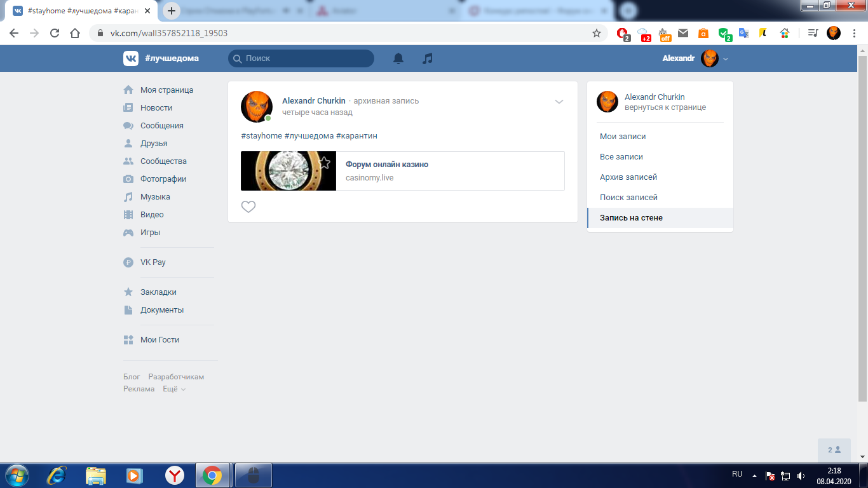Open Chrome media controls playlist icon

pyautogui.click(x=812, y=33)
